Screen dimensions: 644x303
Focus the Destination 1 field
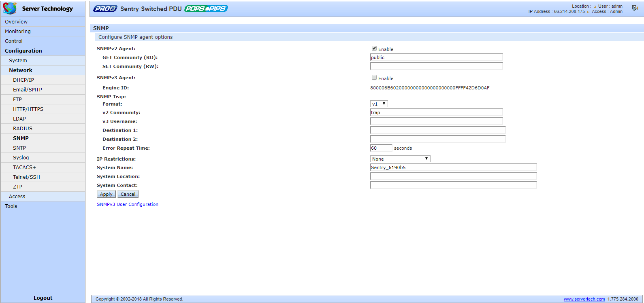(438, 130)
